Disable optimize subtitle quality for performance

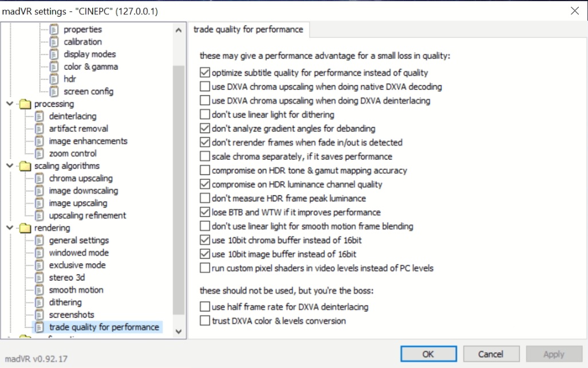(x=205, y=72)
